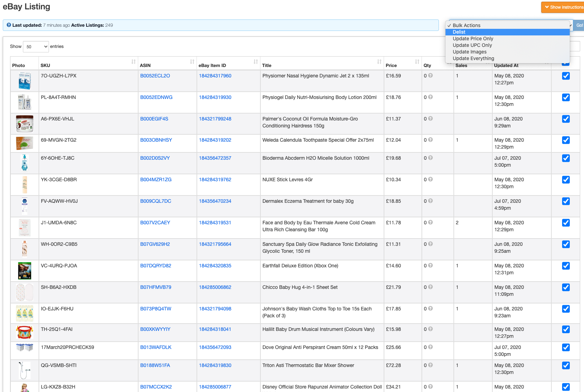The image size is (584, 392).
Task: Click qty help icon for Avene Cold Cream row
Action: [431, 222]
